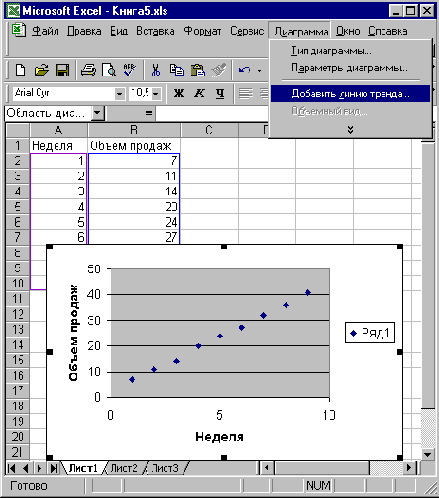Viewport: 439px width, 498px height.
Task: Open the font size dropdown arrow
Action: click(x=156, y=94)
